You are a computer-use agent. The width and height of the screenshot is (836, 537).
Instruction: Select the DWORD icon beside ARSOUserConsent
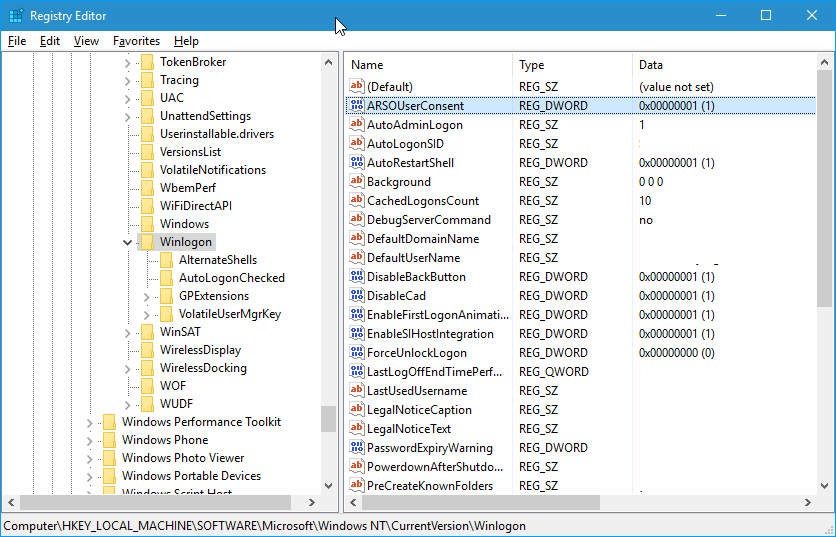[x=357, y=106]
